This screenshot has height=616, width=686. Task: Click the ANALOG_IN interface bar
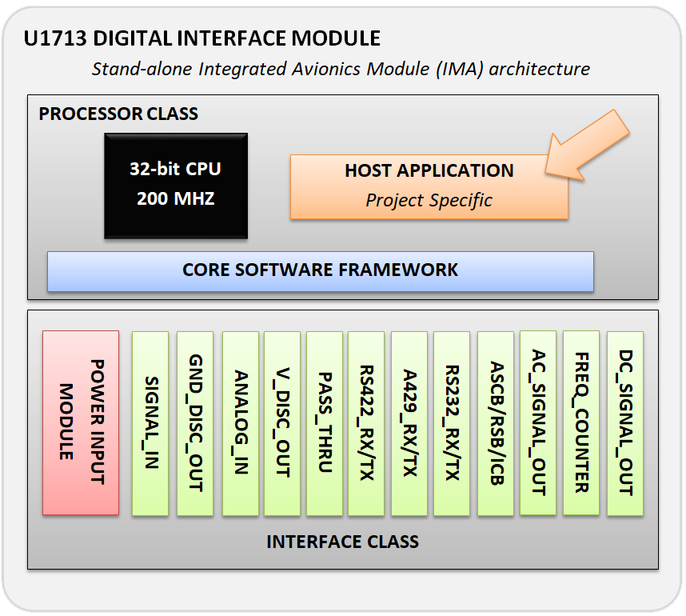click(x=240, y=423)
